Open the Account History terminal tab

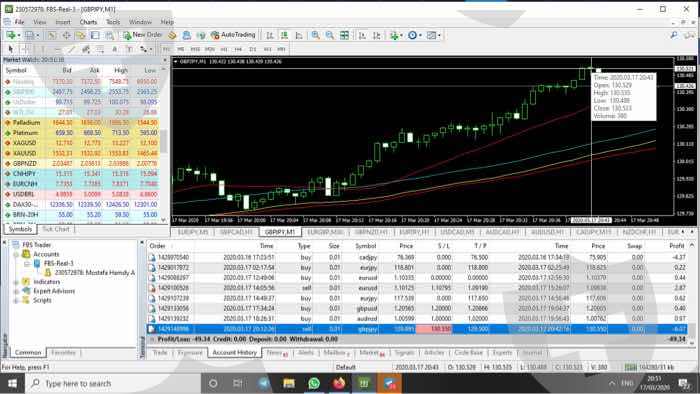click(234, 353)
